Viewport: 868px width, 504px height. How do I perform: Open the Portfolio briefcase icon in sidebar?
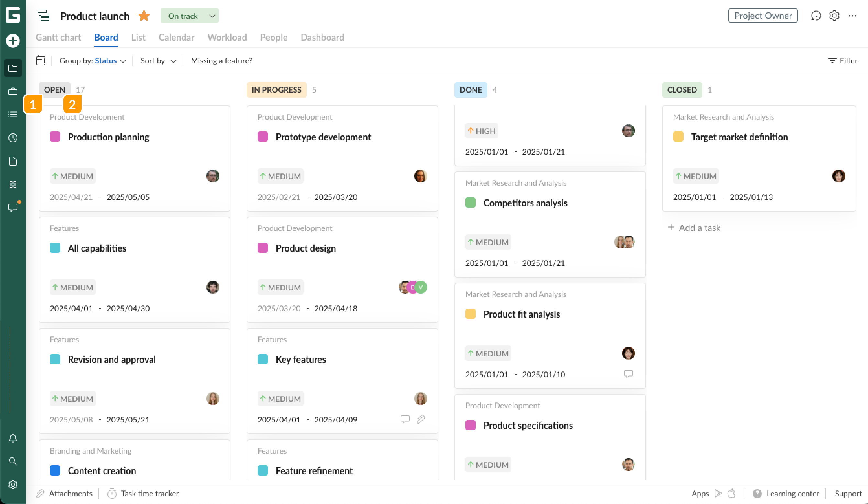[13, 92]
